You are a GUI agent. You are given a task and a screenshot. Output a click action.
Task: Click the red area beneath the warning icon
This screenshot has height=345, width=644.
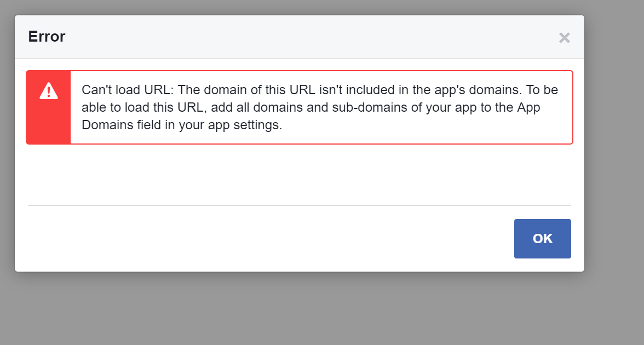tap(48, 123)
